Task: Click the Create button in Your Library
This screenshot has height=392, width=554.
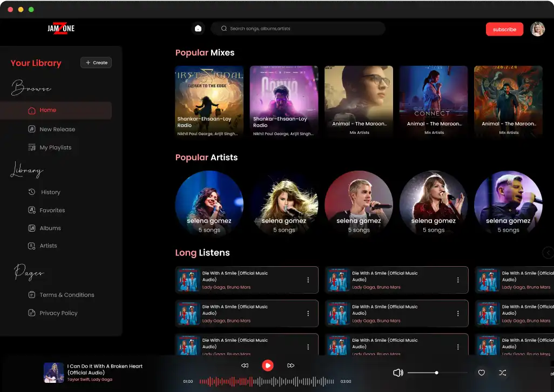Action: (96, 63)
